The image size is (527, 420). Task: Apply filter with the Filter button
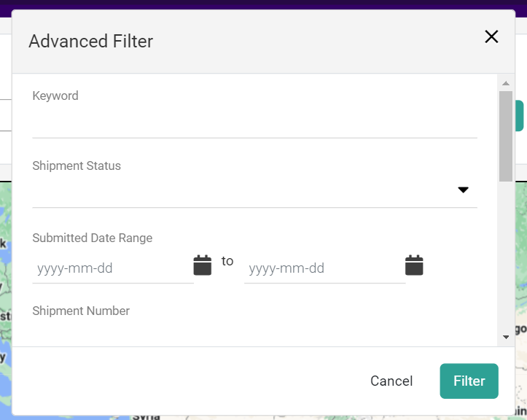click(x=469, y=381)
